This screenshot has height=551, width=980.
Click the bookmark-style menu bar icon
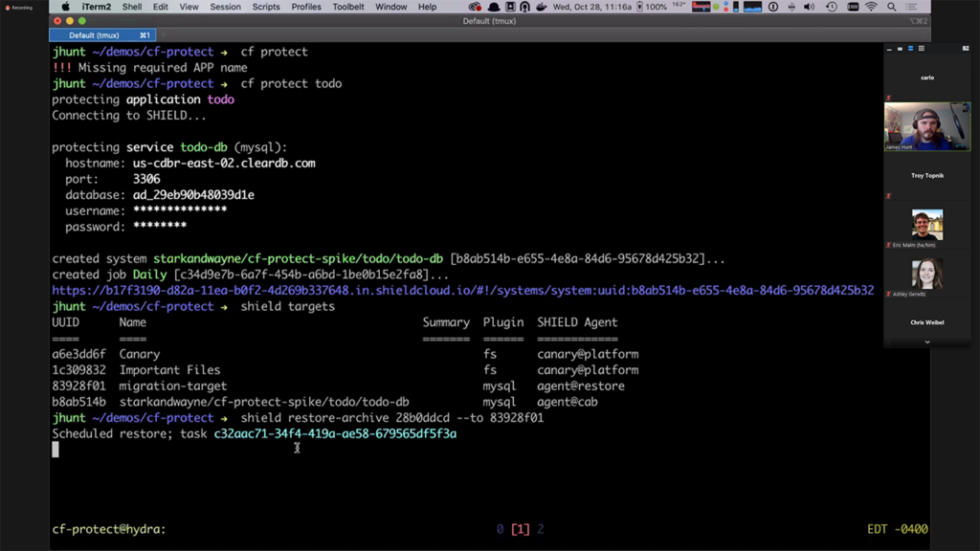pyautogui.click(x=510, y=7)
